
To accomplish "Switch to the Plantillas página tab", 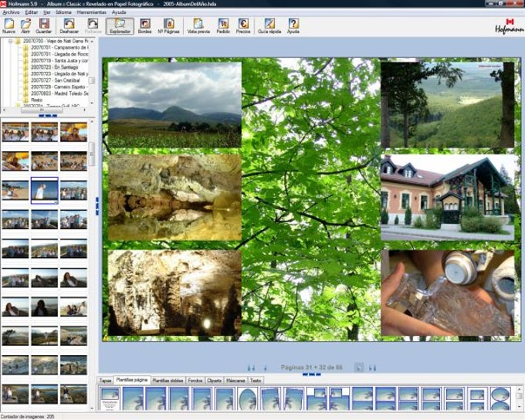I will coord(131,380).
